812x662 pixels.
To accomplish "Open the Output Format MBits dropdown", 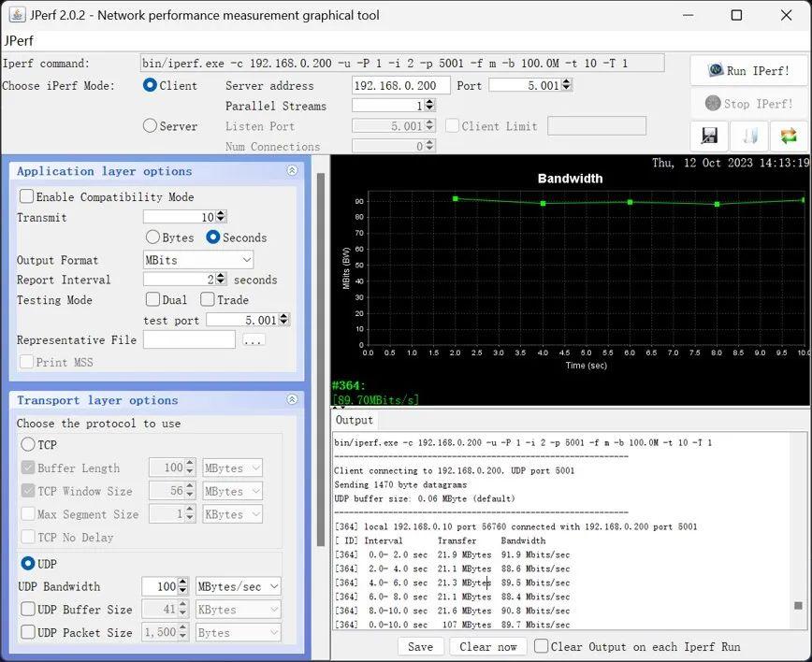I will pyautogui.click(x=198, y=260).
